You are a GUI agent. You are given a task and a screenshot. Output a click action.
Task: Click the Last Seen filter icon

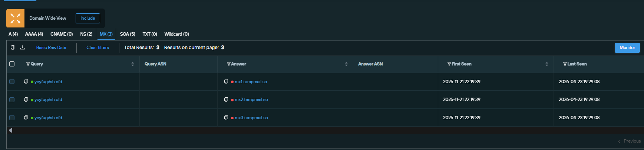coord(565,64)
